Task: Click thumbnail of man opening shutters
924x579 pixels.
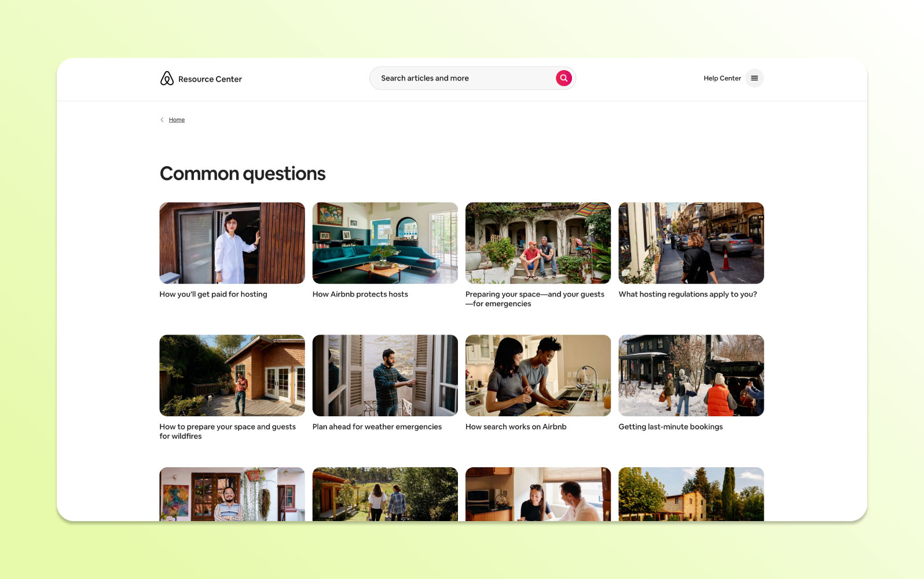Action: pos(385,375)
